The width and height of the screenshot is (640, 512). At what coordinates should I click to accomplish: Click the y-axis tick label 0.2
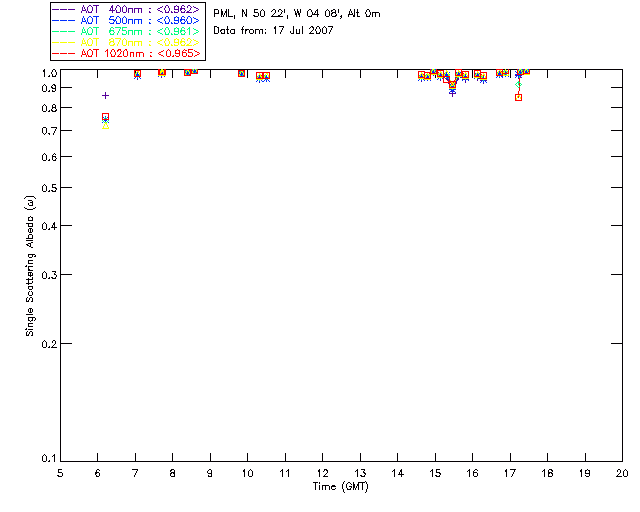point(49,344)
